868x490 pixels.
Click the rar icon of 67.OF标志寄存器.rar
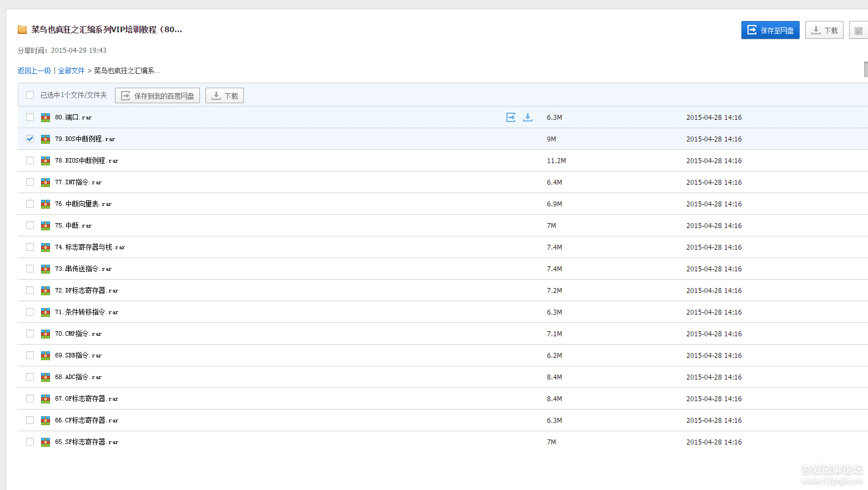click(x=46, y=399)
